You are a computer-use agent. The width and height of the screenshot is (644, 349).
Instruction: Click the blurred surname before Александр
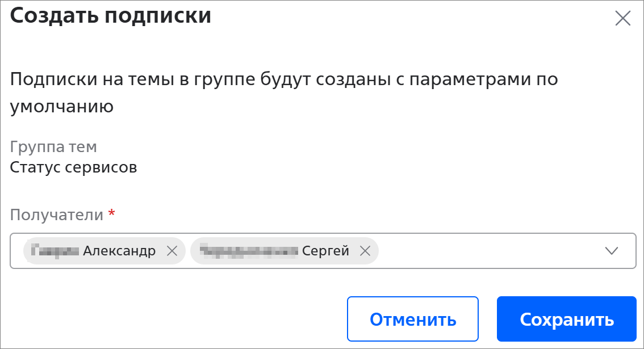pos(55,250)
